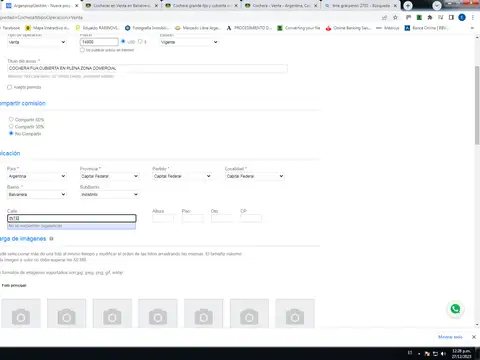Click Mostrar todo in download bar
This screenshot has width=480, height=360.
(450, 337)
